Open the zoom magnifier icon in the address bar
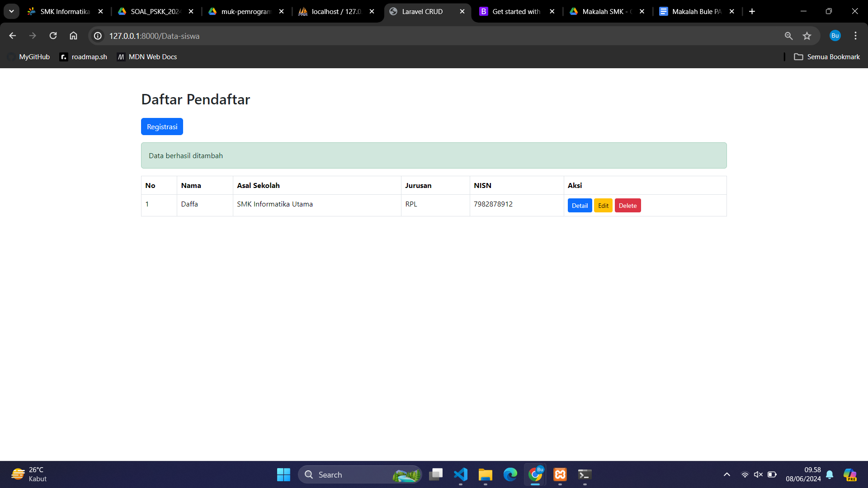The image size is (868, 488). tap(788, 36)
